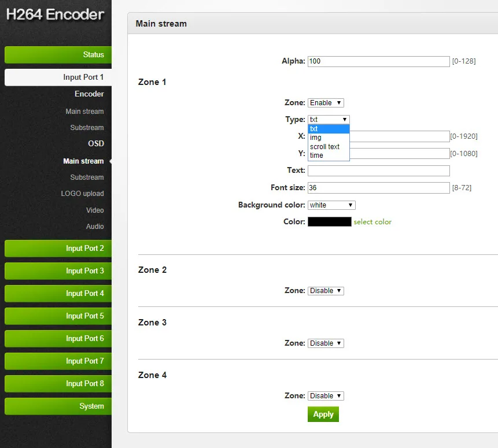Open the LOGO upload page
The height and width of the screenshot is (448, 498).
pyautogui.click(x=82, y=194)
